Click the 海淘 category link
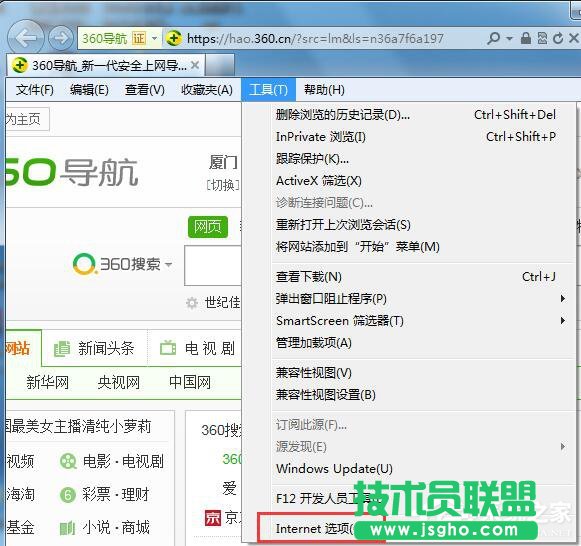The image size is (581, 546). [20, 494]
